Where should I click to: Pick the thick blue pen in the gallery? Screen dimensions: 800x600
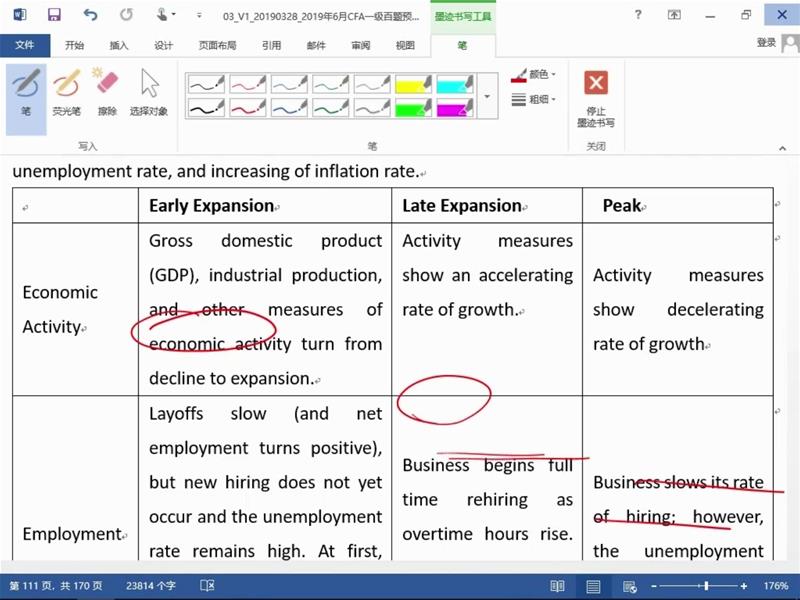click(289, 108)
